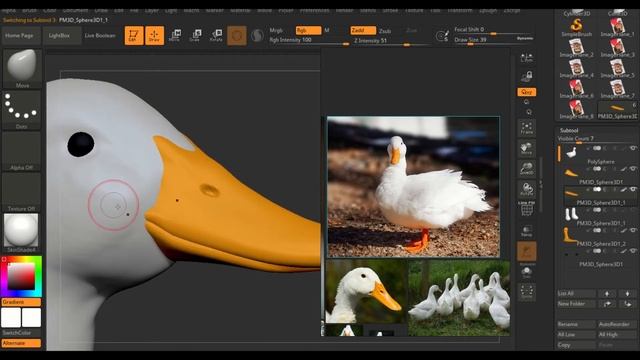This screenshot has height=360, width=640.
Task: Enable Zsub sculpt mode
Action: [x=385, y=31]
